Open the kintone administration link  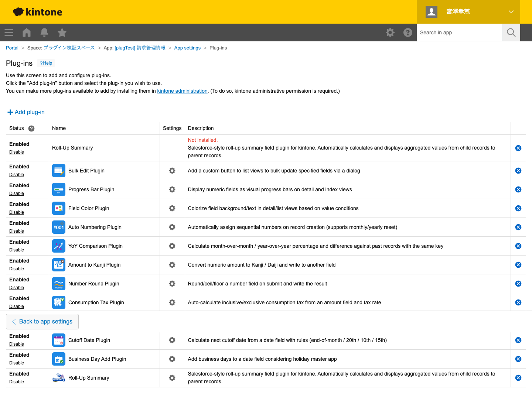(x=182, y=91)
